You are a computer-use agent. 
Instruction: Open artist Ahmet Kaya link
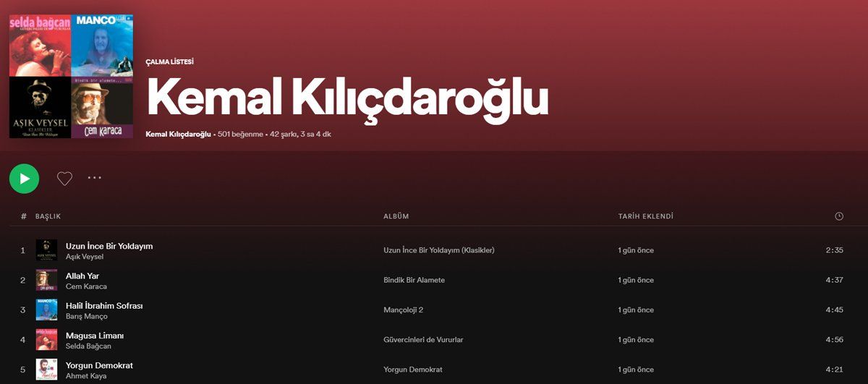coord(85,376)
